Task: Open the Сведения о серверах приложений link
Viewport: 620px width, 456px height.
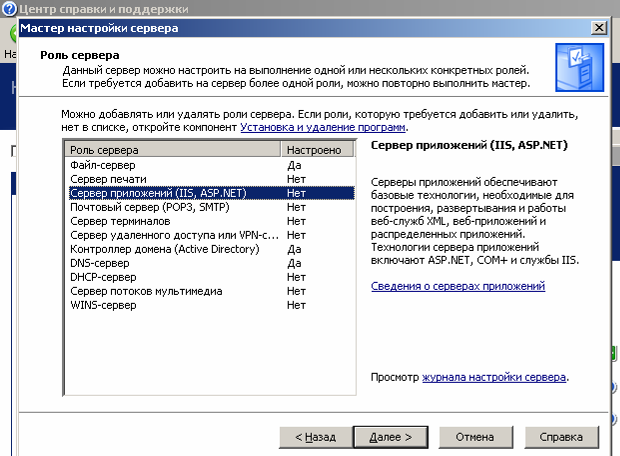Action: [x=458, y=286]
